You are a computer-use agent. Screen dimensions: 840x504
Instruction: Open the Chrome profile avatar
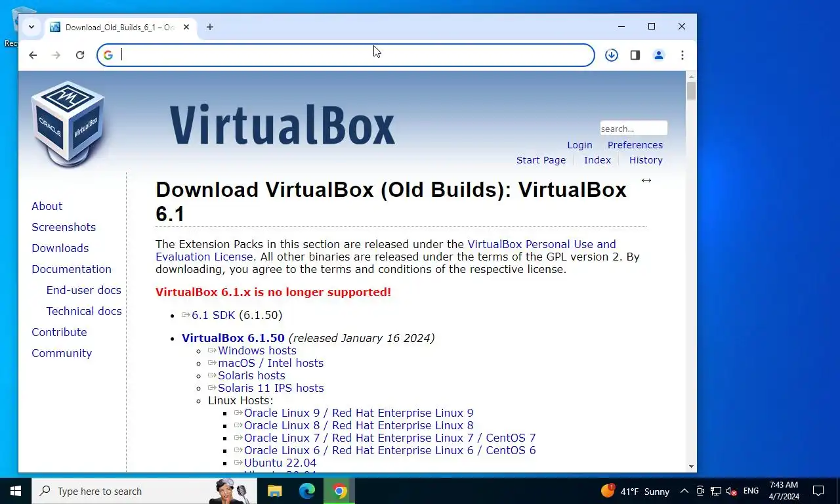click(x=659, y=55)
